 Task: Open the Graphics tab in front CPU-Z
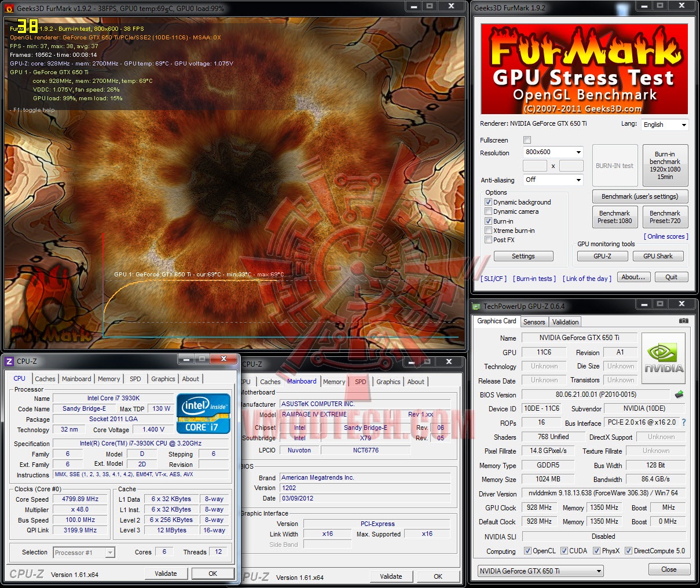click(x=163, y=379)
